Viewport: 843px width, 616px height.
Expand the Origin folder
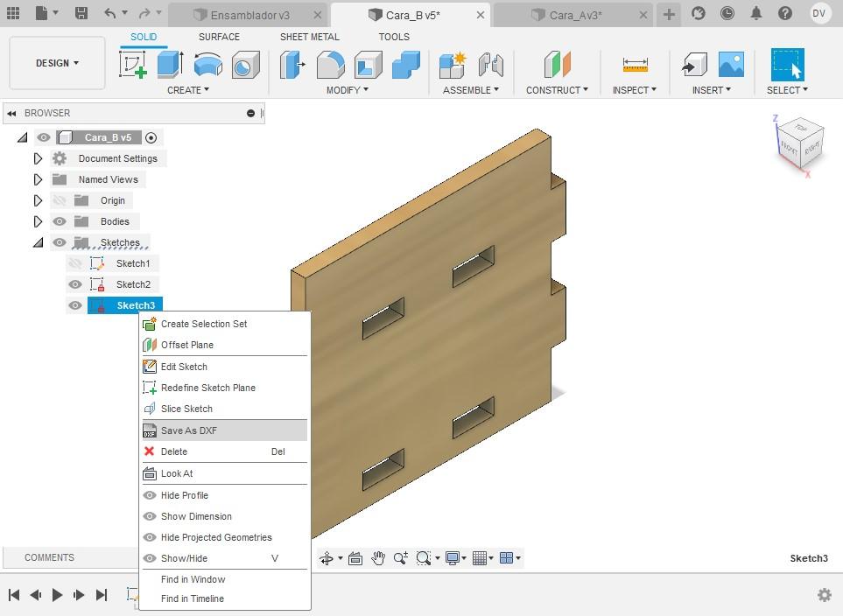[38, 200]
